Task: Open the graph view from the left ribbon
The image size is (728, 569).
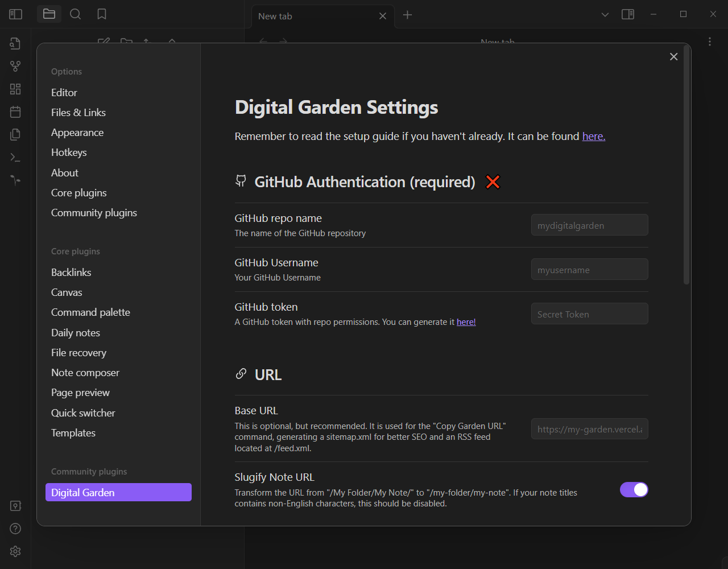Action: pyautogui.click(x=15, y=65)
